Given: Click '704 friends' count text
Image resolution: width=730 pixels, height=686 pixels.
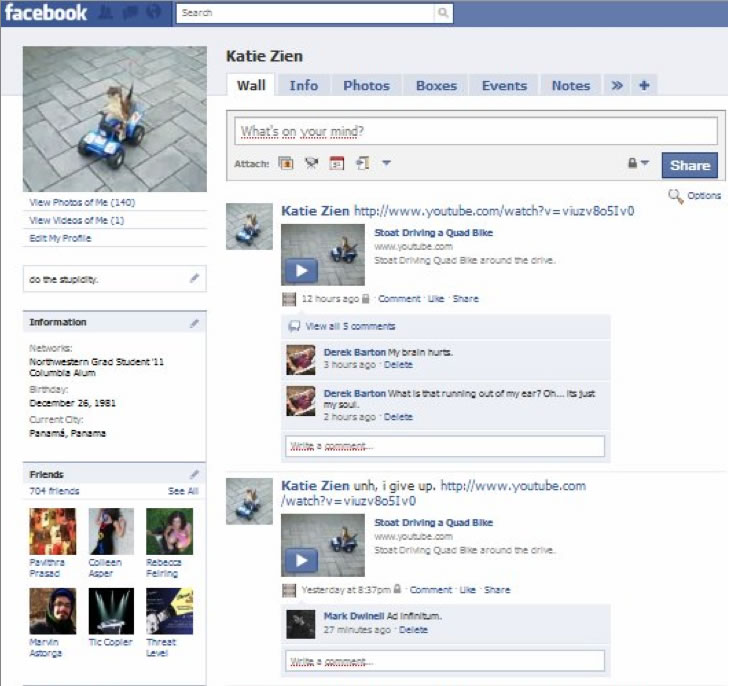Looking at the screenshot, I should pos(54,491).
